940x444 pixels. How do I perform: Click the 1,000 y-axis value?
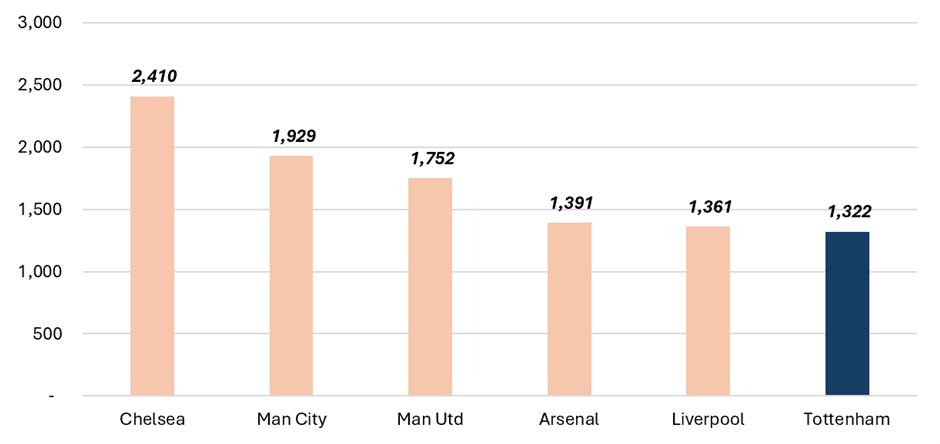41,271
